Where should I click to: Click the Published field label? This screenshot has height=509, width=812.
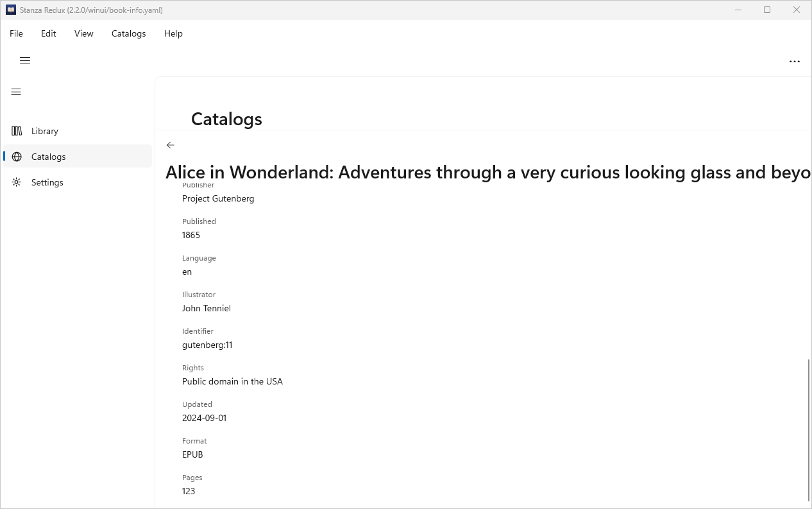[x=199, y=221]
